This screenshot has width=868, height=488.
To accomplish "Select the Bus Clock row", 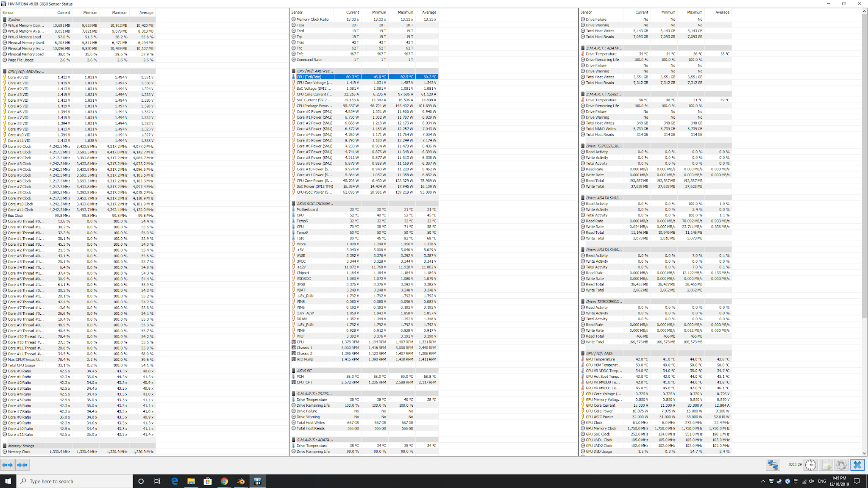I will pos(78,216).
